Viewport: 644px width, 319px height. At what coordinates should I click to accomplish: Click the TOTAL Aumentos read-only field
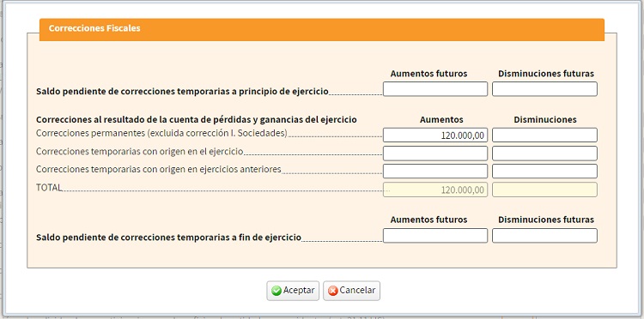pos(435,190)
